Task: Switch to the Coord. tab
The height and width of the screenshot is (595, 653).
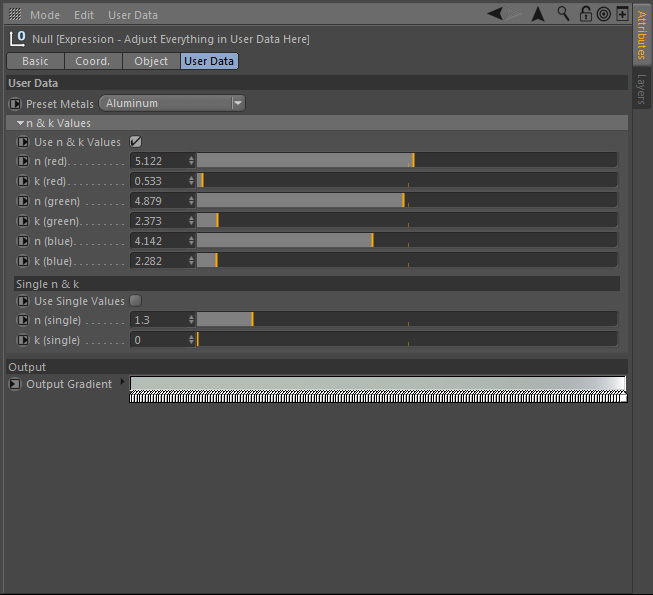Action: point(93,61)
